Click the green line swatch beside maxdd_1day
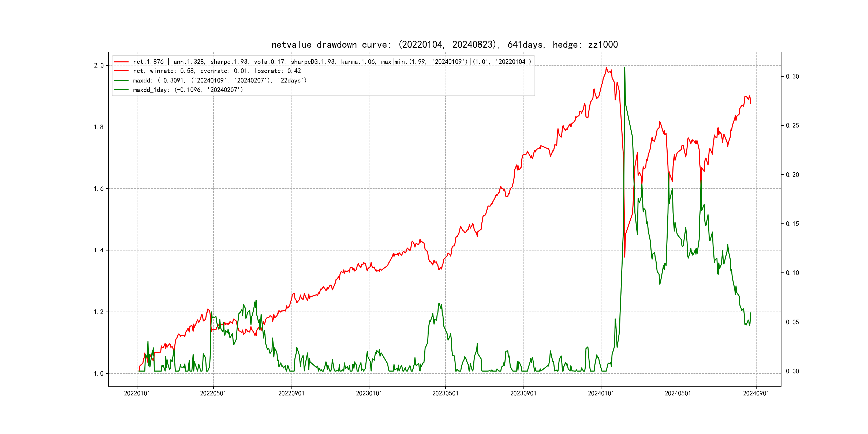 point(121,90)
